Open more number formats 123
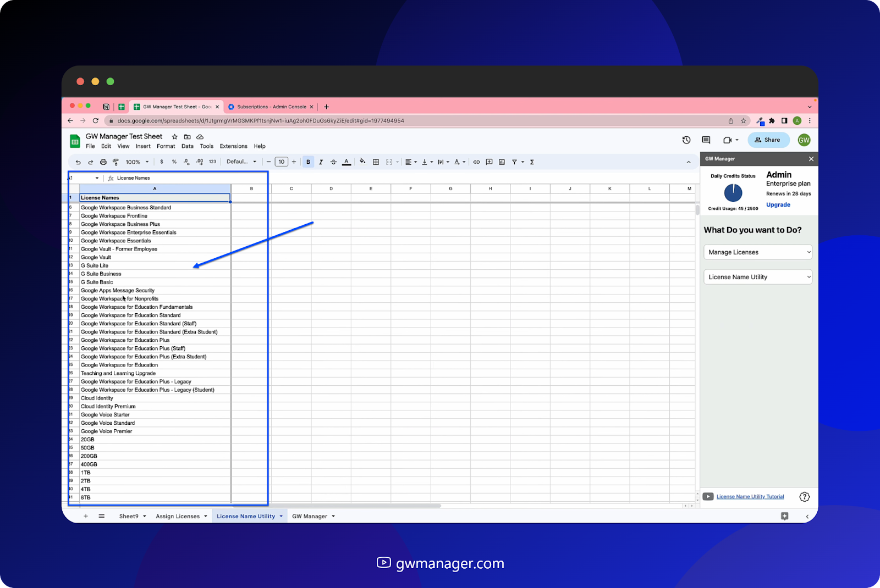Screen dimensions: 880x588 point(212,162)
